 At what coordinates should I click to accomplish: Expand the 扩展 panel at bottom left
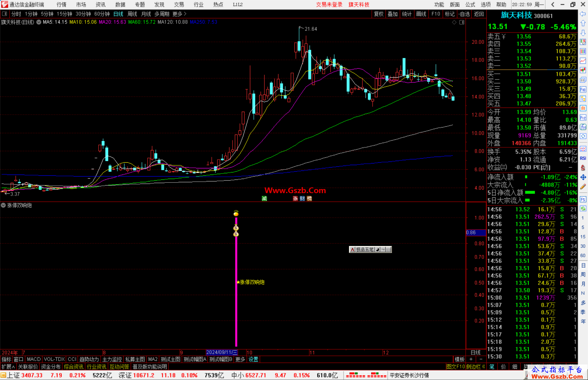point(8,367)
